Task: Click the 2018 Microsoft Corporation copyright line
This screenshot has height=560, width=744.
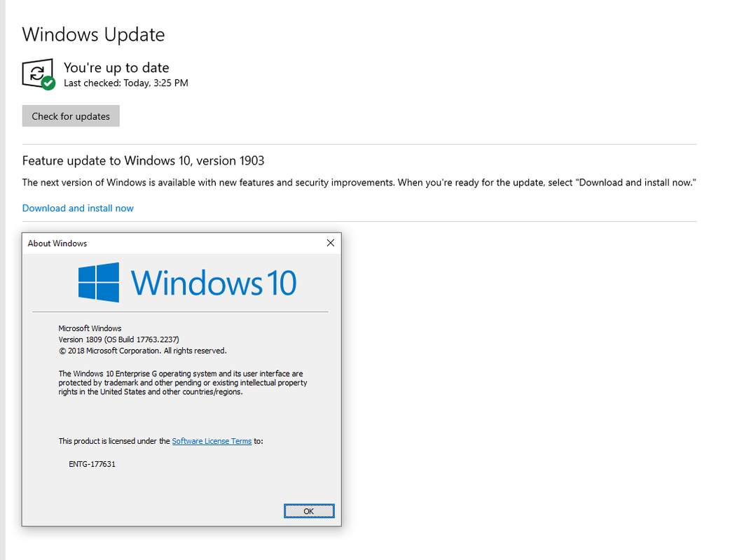Action: [x=142, y=351]
